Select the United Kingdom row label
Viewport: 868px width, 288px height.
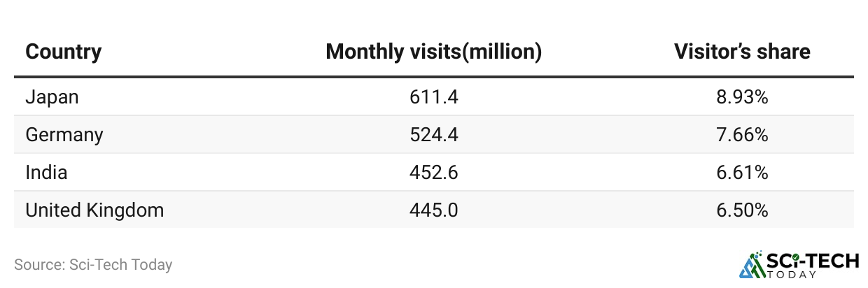pos(94,210)
